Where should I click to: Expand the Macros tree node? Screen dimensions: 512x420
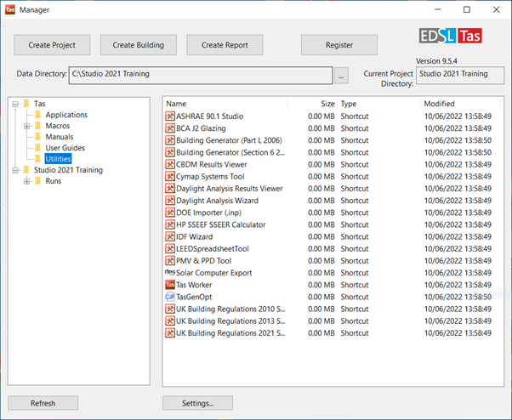click(x=26, y=126)
